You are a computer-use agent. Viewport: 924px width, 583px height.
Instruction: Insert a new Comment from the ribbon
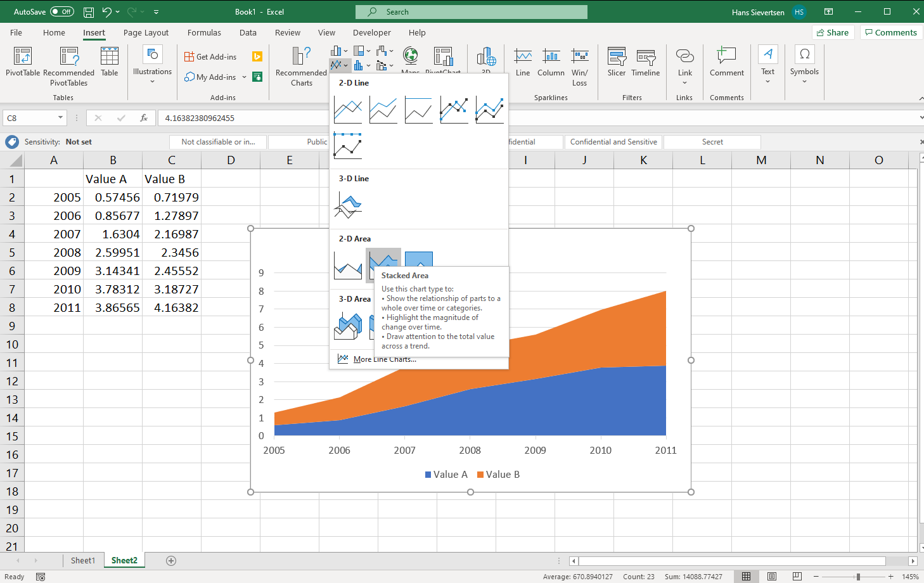[727, 62]
